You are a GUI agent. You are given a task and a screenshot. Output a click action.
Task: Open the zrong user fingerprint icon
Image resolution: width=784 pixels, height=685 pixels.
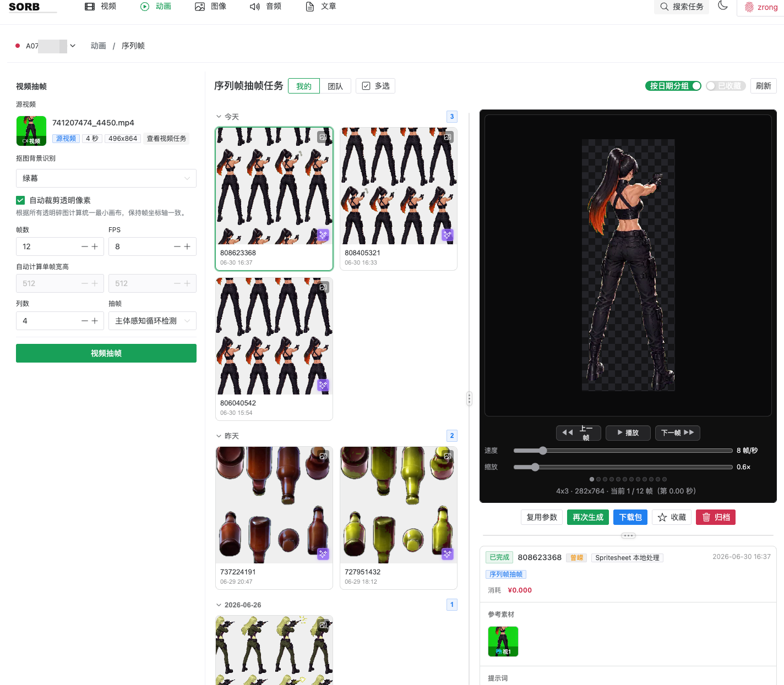(749, 7)
